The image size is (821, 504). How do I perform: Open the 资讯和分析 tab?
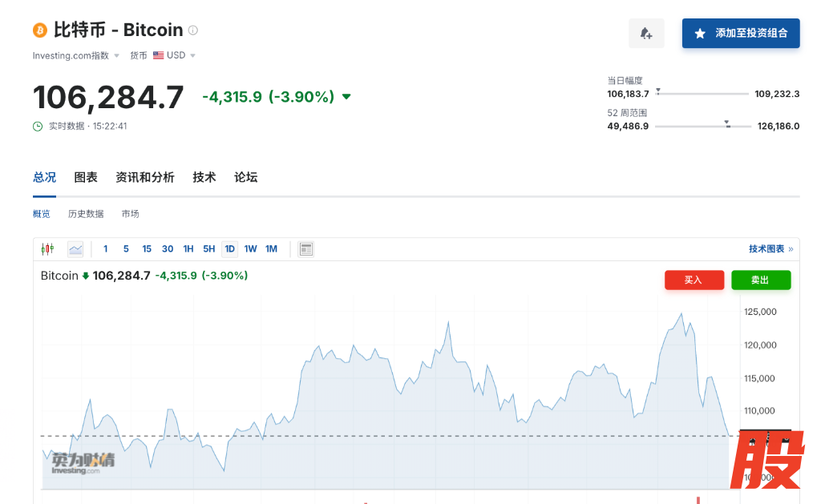pyautogui.click(x=144, y=177)
